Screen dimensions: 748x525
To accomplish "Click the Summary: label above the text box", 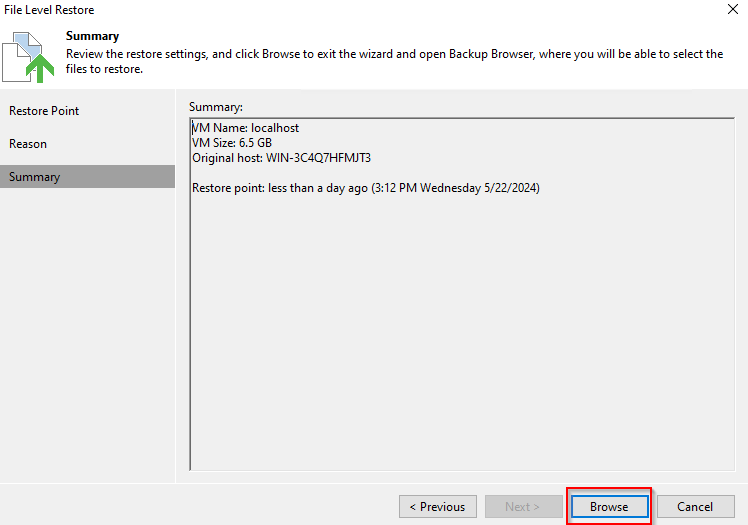I will tap(216, 106).
